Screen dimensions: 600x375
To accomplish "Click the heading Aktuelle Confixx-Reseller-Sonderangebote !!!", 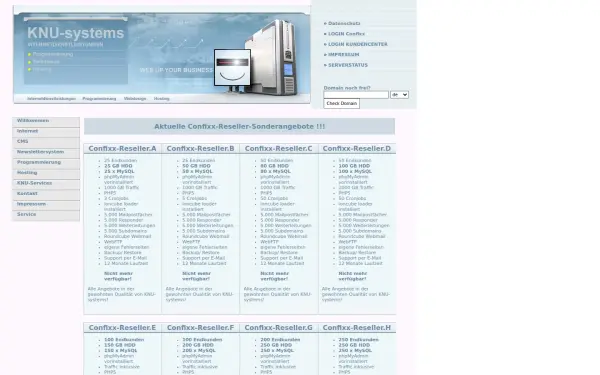I will pos(240,127).
